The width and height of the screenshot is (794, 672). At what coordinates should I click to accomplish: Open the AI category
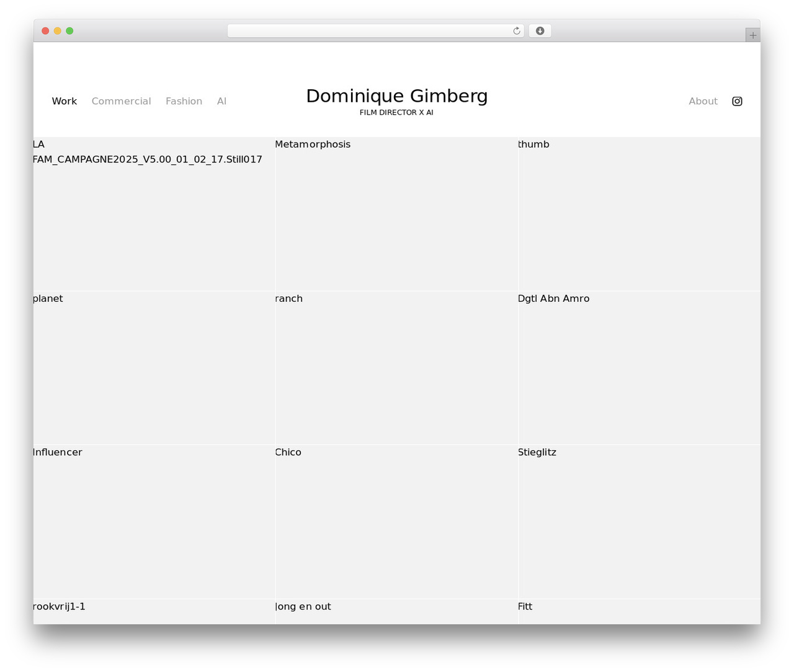221,101
